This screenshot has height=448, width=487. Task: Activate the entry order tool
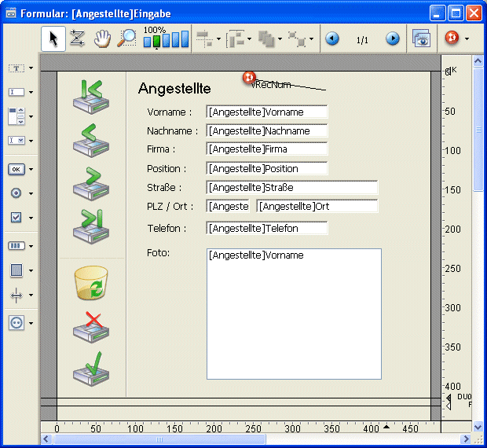77,39
